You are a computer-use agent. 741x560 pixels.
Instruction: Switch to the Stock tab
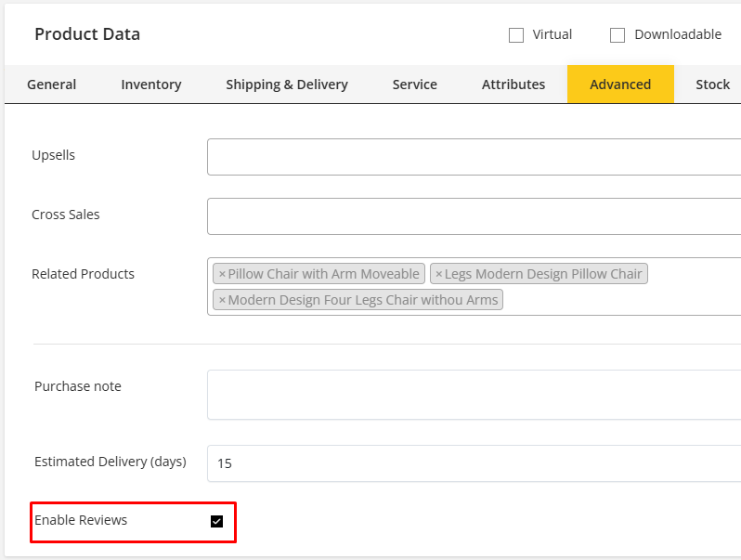(712, 85)
